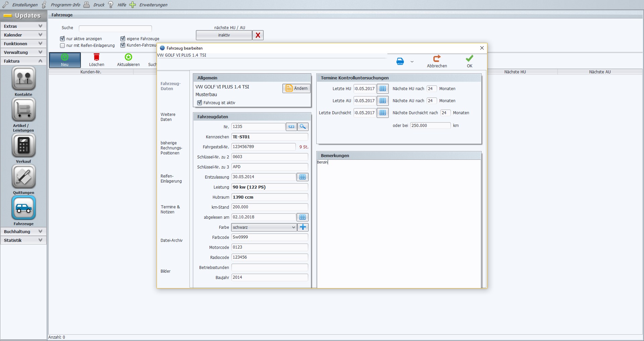Click the Fahrzeuge car icon
The height and width of the screenshot is (341, 644).
[23, 208]
